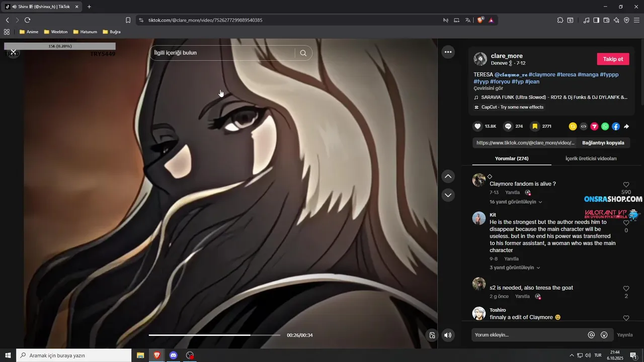644x362 pixels.
Task: Open the #teresa hashtag
Action: coord(567,74)
